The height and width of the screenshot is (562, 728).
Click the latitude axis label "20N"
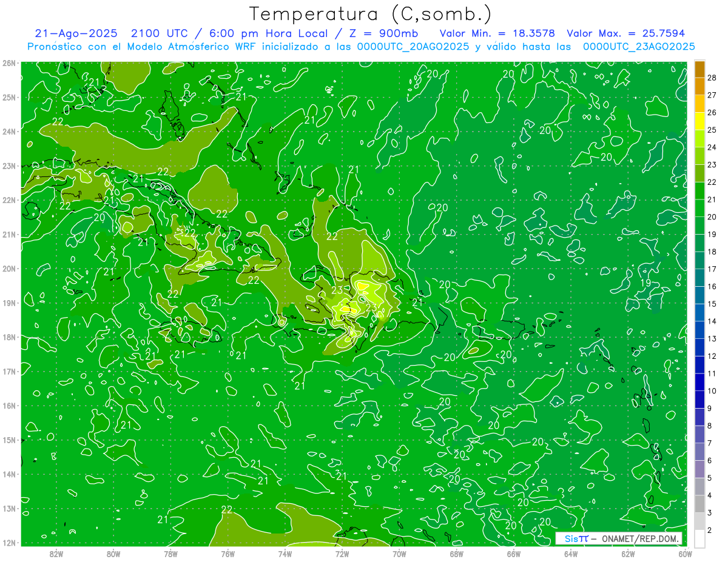[9, 269]
